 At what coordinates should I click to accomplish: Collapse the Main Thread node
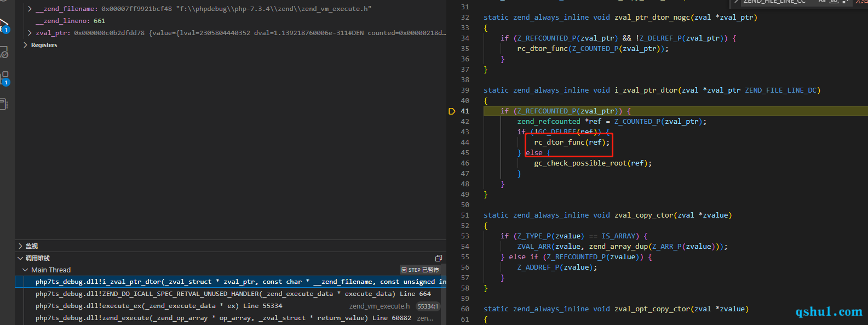(x=25, y=270)
